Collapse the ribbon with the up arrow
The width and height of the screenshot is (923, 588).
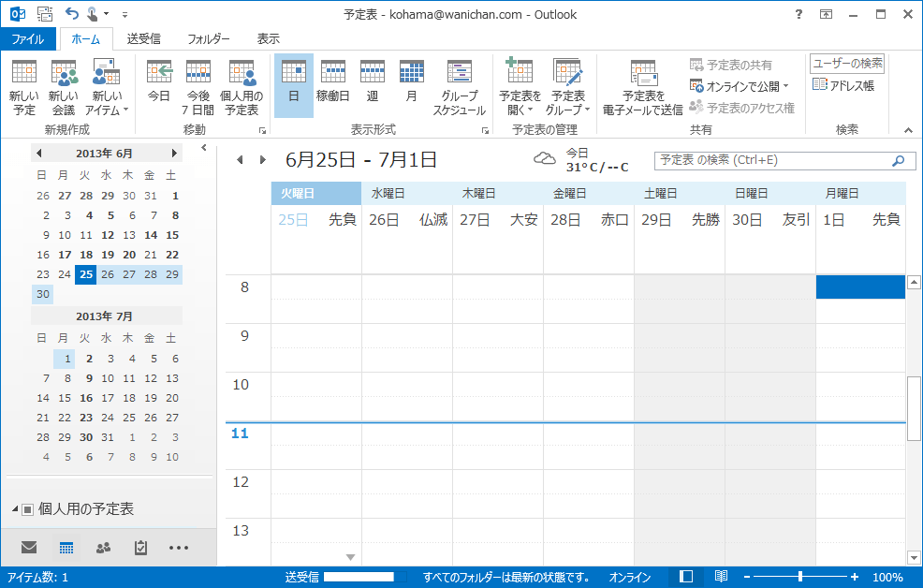tap(908, 130)
